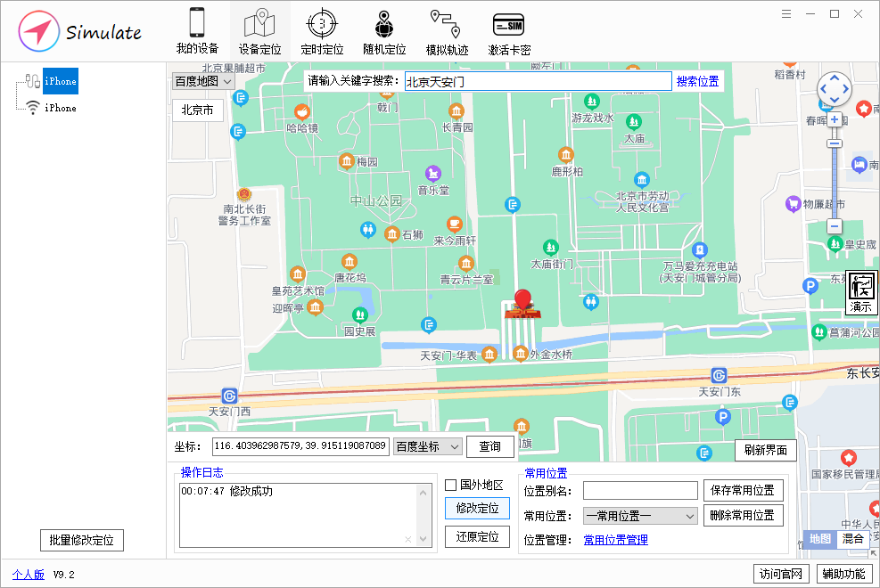Switch map view to 地图 mode

(x=820, y=539)
